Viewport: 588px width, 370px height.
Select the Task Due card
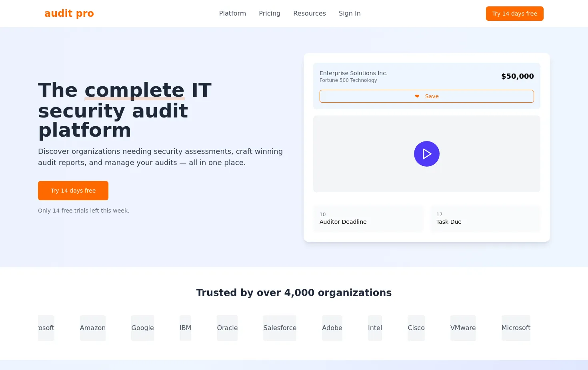click(x=485, y=218)
